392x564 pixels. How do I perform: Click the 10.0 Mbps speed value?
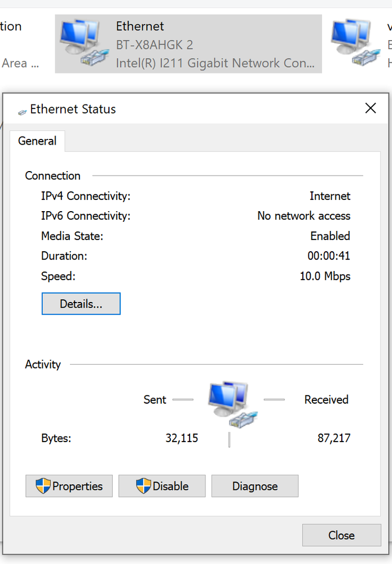325,276
